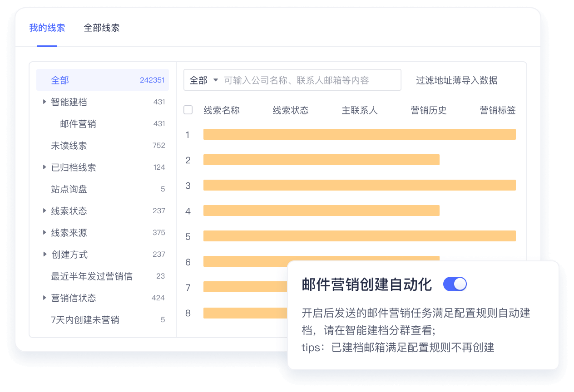Expand the 智能建档 tree item

pyautogui.click(x=44, y=102)
